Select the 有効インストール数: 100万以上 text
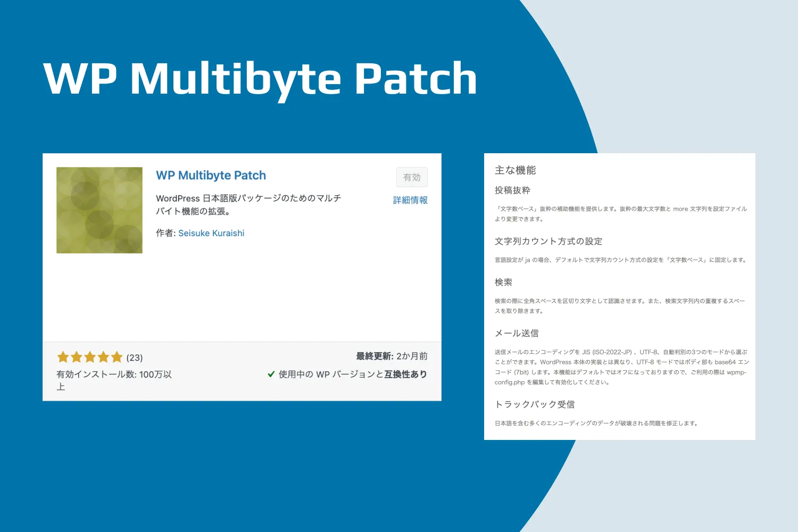 click(114, 380)
